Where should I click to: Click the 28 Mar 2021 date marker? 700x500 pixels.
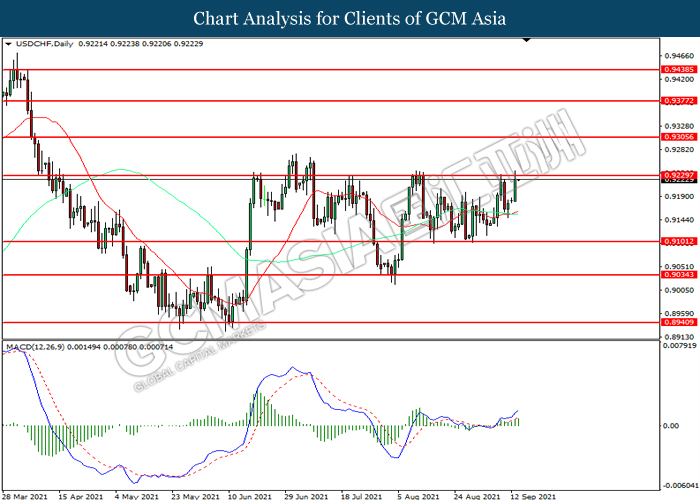point(25,496)
